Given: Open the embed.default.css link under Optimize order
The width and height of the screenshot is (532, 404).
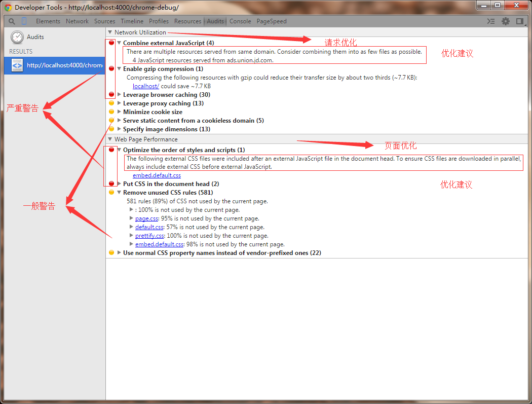Looking at the screenshot, I should coord(157,175).
